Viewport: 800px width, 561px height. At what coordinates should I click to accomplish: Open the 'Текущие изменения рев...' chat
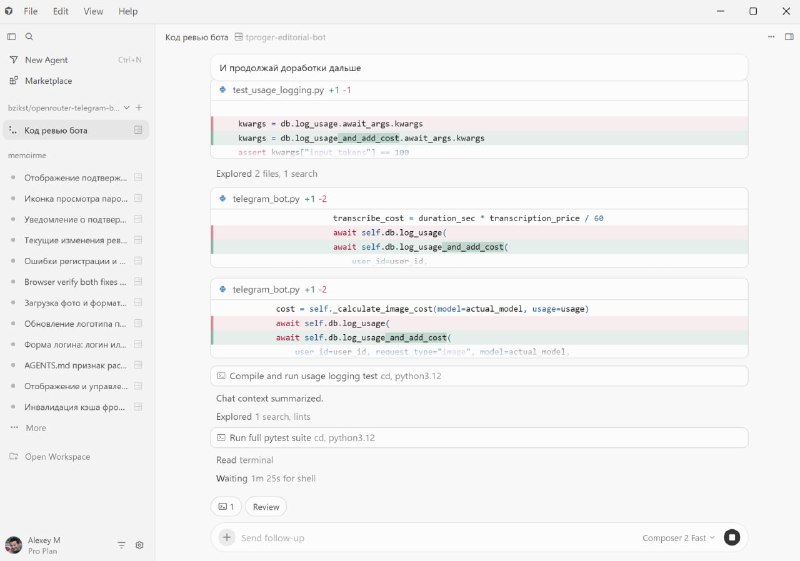click(76, 240)
